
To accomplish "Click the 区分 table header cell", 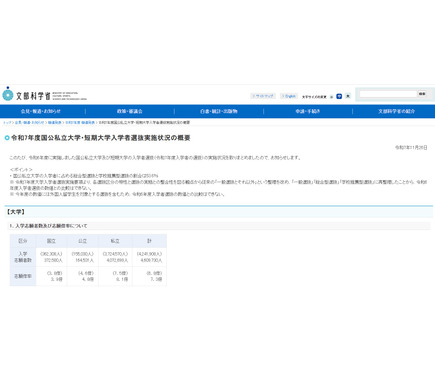I will coord(23,241).
